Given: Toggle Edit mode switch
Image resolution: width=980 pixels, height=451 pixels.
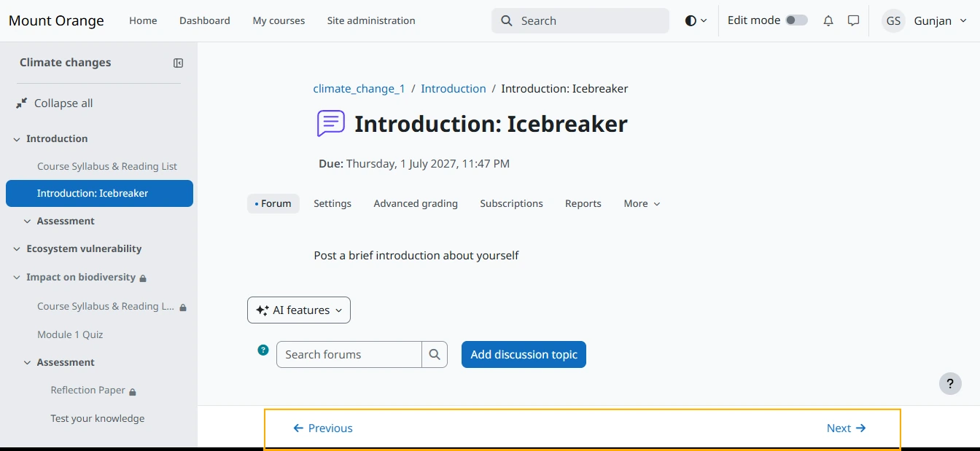Looking at the screenshot, I should coord(796,20).
